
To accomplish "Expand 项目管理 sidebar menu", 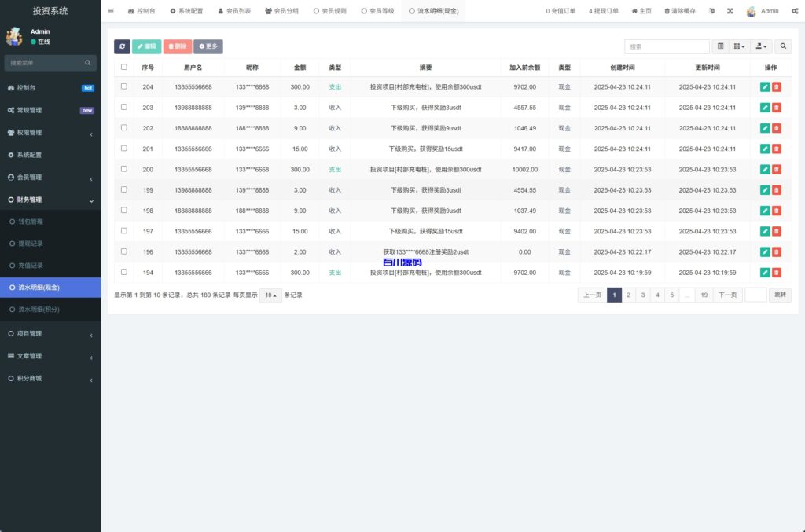I will tap(50, 333).
